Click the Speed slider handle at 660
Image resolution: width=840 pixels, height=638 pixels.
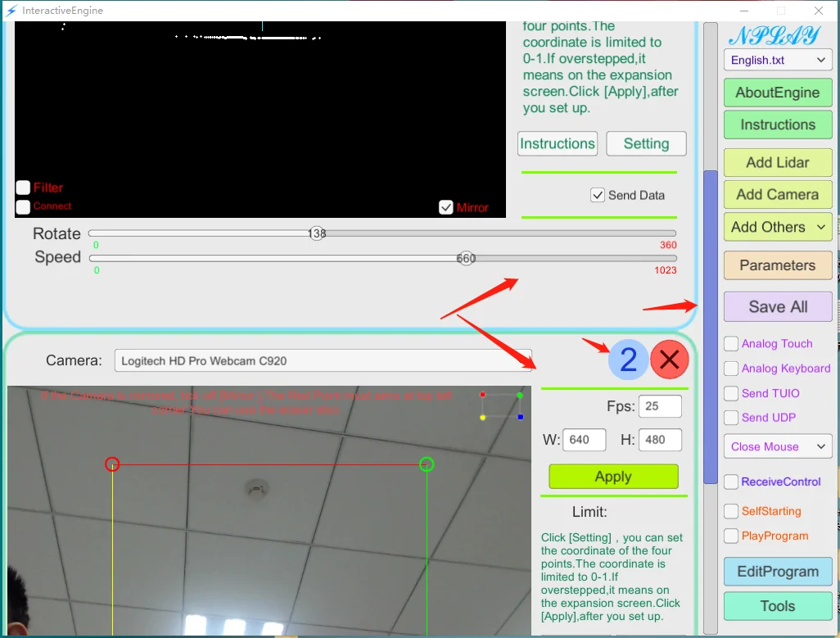tap(466, 258)
